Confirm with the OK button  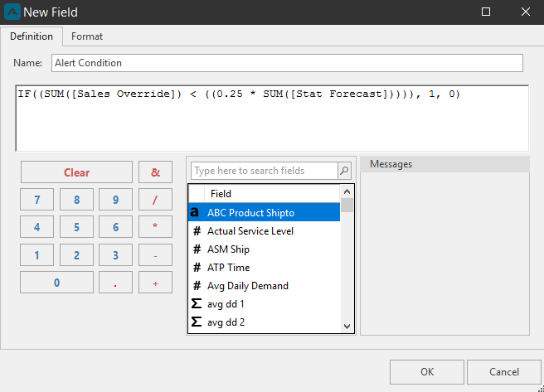[427, 372]
